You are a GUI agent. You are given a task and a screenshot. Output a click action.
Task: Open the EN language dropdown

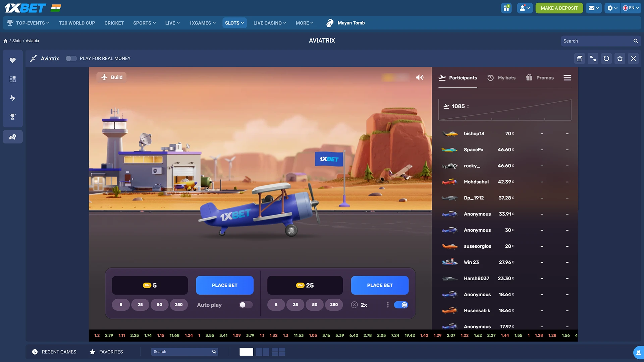coord(631,8)
